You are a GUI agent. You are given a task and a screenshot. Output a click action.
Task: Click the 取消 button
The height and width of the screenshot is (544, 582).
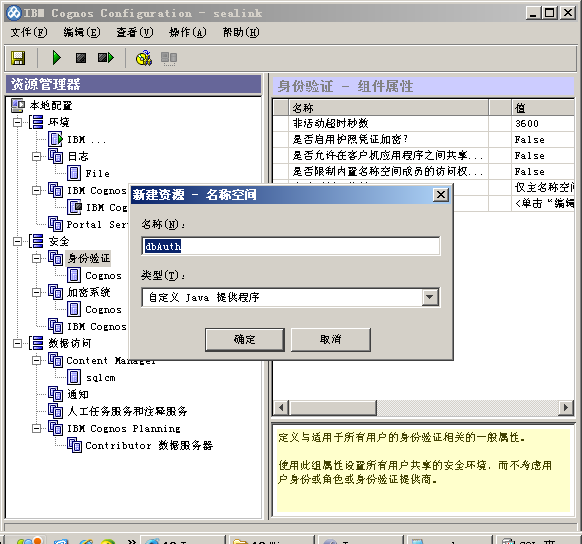pyautogui.click(x=330, y=339)
